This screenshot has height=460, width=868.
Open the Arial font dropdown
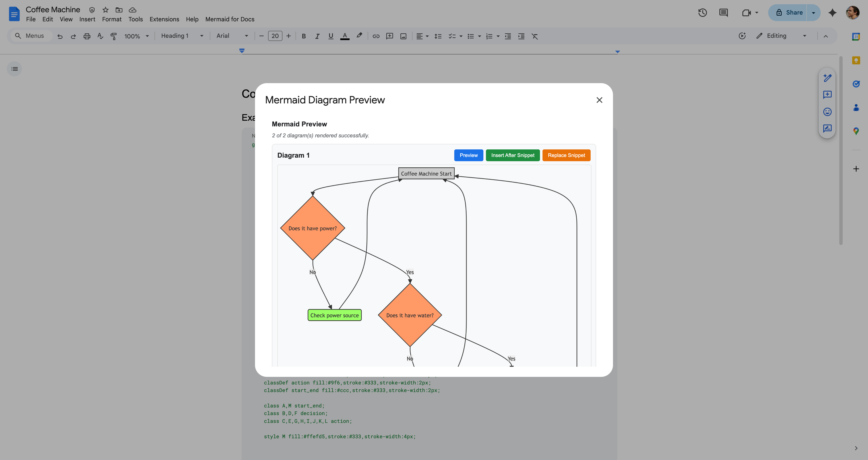(x=232, y=36)
